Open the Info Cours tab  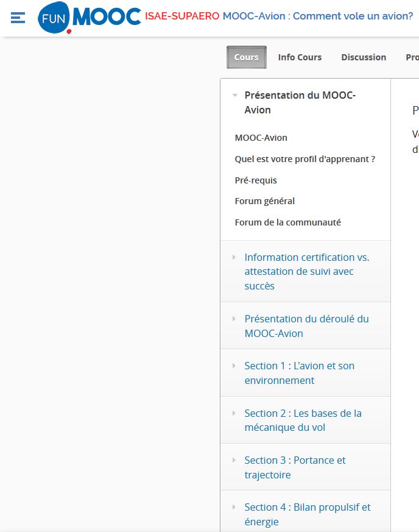coord(300,57)
